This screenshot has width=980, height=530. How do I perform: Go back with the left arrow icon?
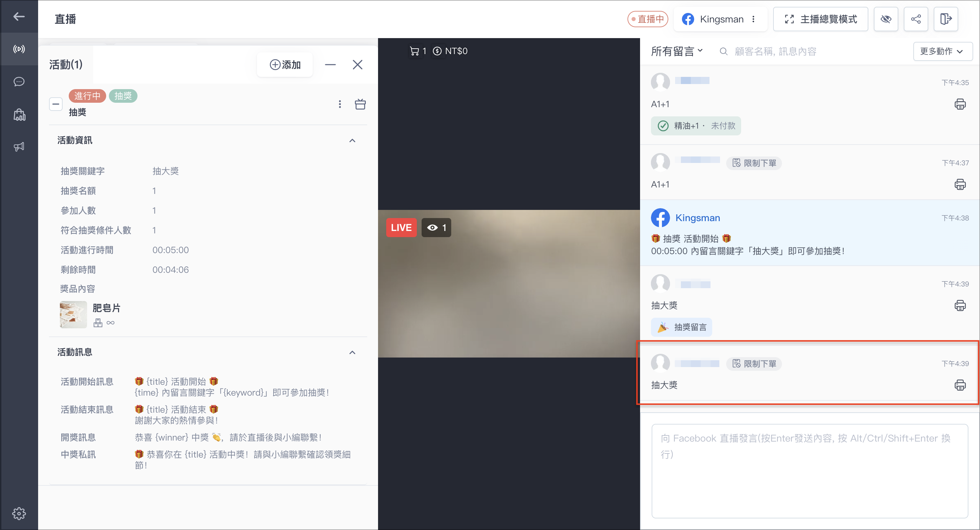19,16
